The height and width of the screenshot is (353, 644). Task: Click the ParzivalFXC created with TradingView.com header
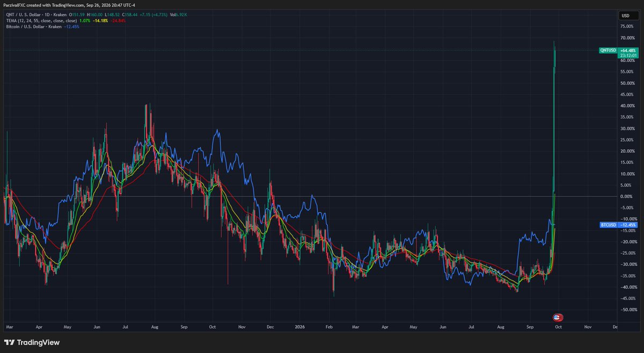(69, 5)
